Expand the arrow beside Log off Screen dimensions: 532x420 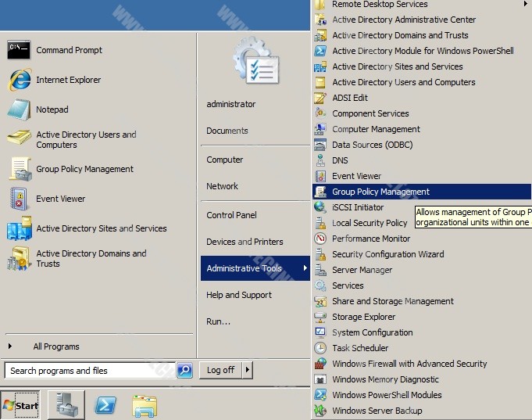coord(248,370)
